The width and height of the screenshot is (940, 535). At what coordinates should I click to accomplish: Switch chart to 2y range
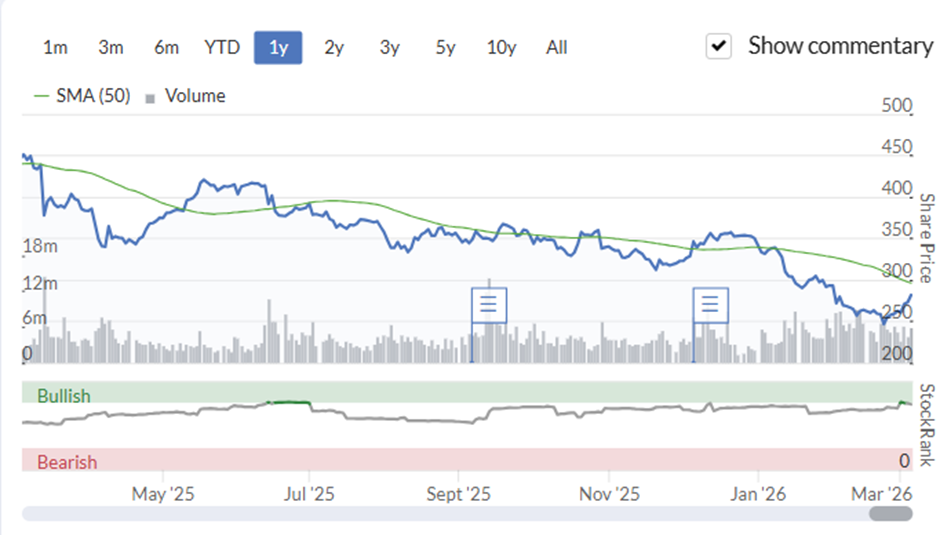click(334, 47)
